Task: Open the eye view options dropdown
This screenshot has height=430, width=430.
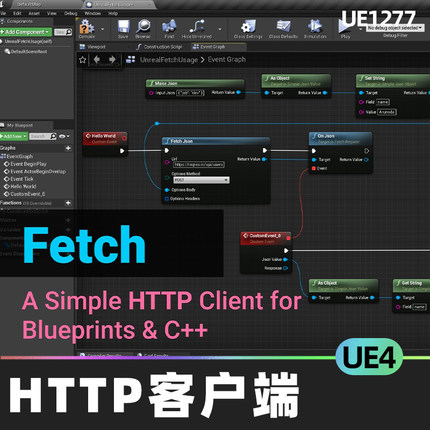Action: click(x=64, y=136)
